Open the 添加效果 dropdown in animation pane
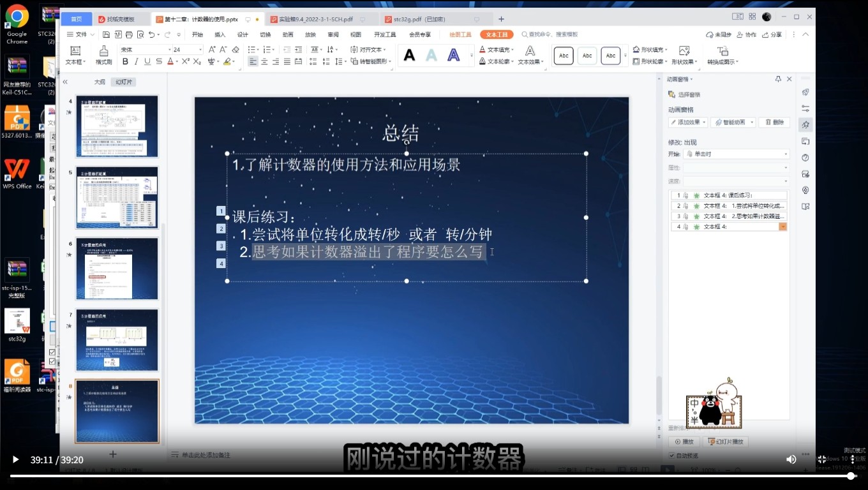This screenshot has height=490, width=868. tap(688, 122)
